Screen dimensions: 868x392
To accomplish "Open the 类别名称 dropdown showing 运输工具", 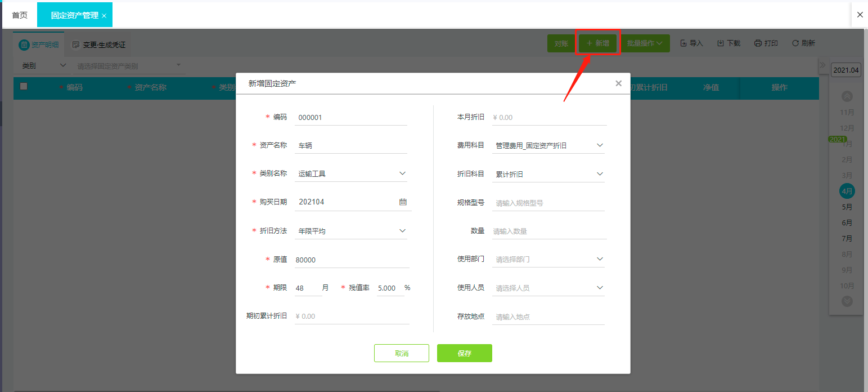I will 402,173.
